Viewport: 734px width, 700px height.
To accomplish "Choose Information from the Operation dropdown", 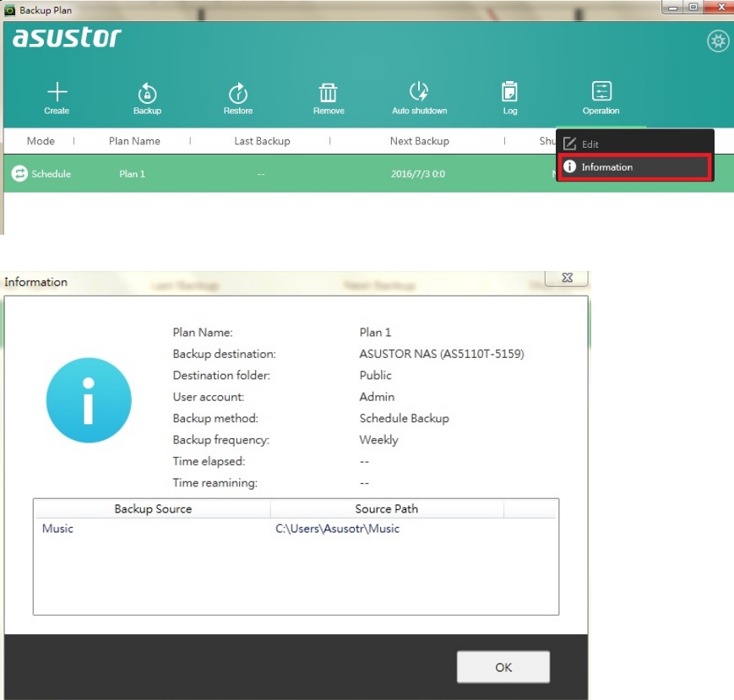I will 634,167.
